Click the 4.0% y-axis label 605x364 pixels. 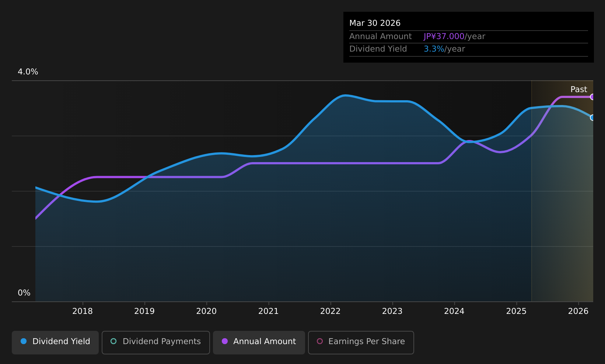point(28,72)
